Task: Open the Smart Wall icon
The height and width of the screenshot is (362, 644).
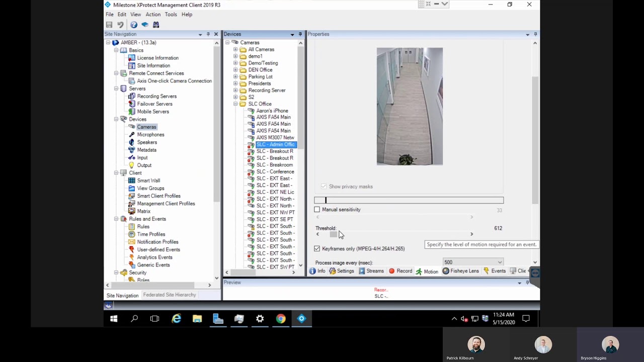Action: coord(132,180)
